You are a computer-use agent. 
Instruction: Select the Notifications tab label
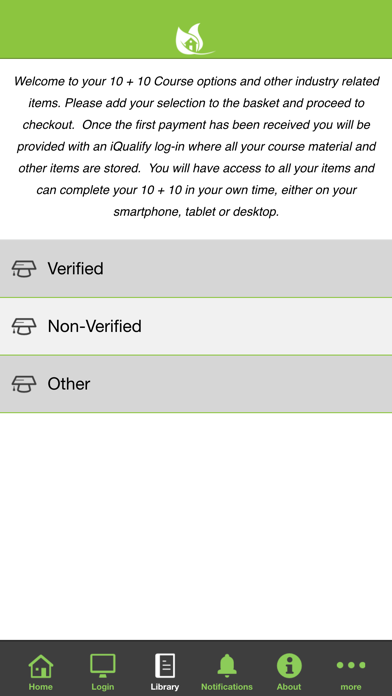(227, 687)
